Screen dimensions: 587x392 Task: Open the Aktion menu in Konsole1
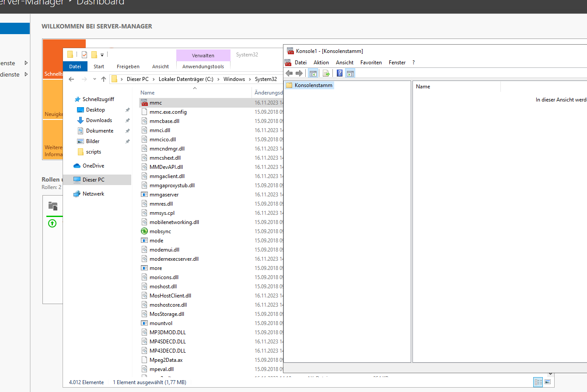(321, 63)
